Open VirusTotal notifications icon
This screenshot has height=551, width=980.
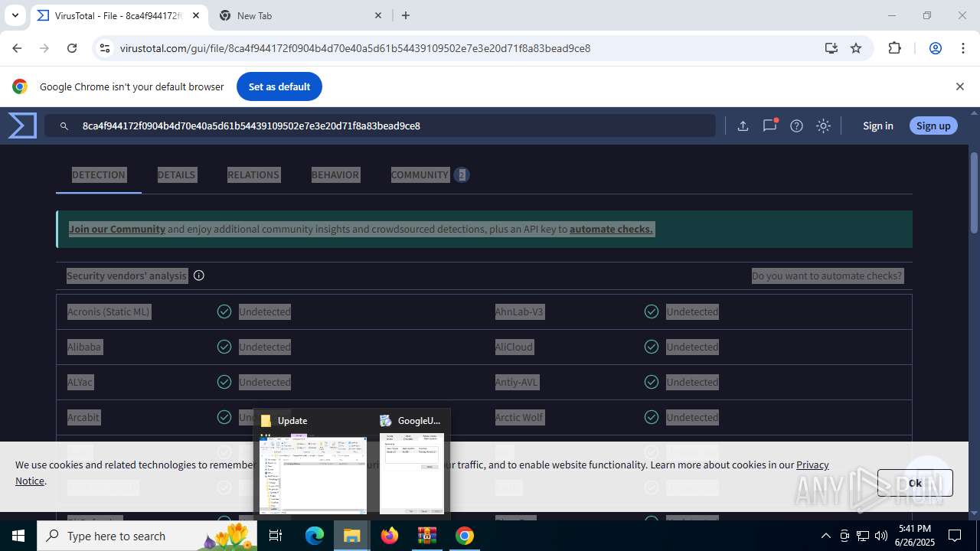click(x=769, y=126)
